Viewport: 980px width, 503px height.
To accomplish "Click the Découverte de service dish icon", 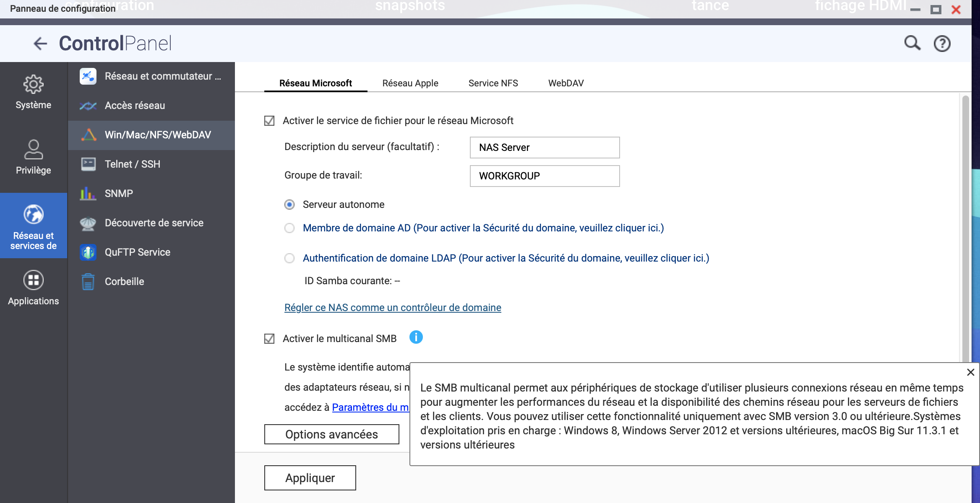I will pyautogui.click(x=88, y=223).
